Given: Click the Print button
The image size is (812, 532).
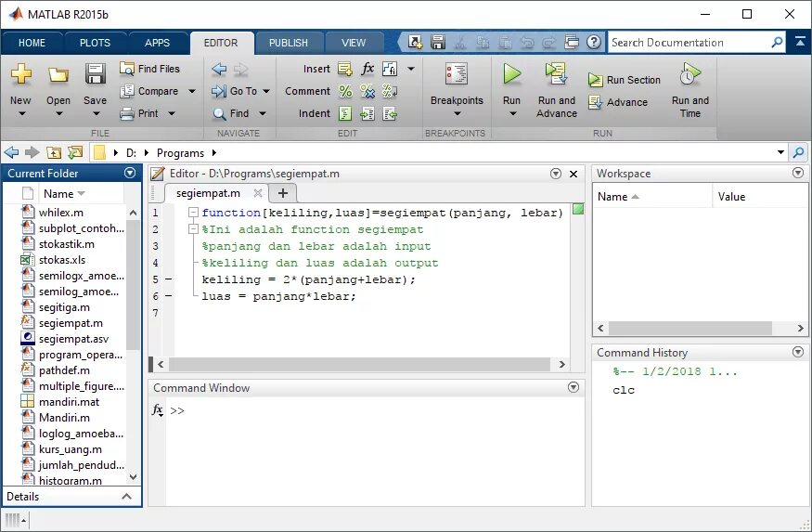Looking at the screenshot, I should [139, 113].
